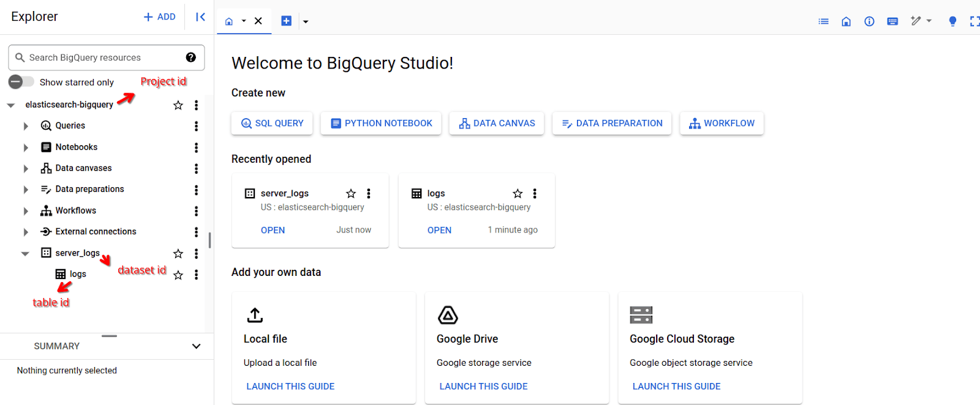The height and width of the screenshot is (405, 980).
Task: Expand the Summary panel chevron
Action: point(196,346)
